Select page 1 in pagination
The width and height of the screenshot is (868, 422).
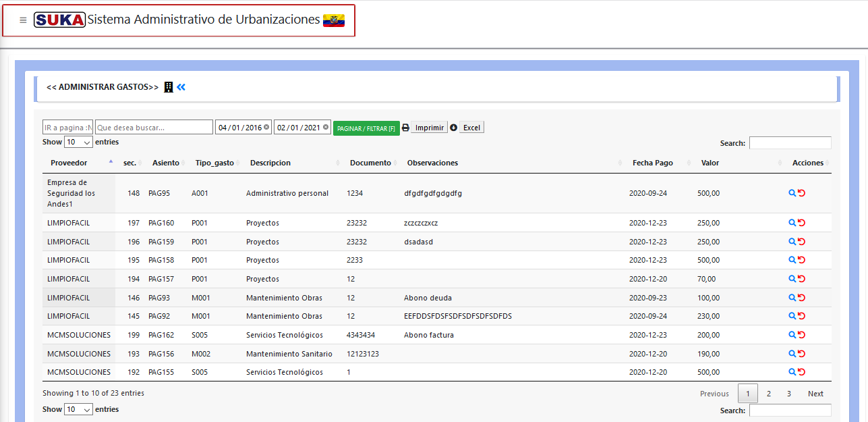pyautogui.click(x=748, y=394)
